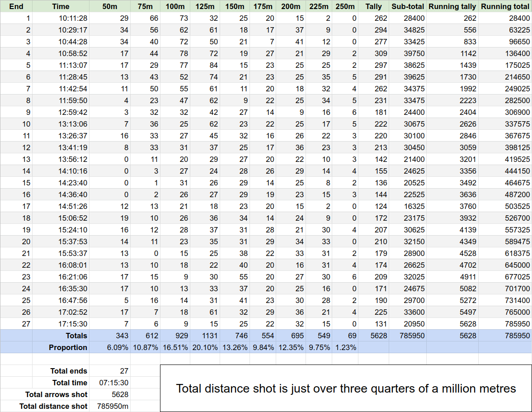Select the "125m" column header cell
Viewport: 532px width, 412px height.
tap(205, 6)
